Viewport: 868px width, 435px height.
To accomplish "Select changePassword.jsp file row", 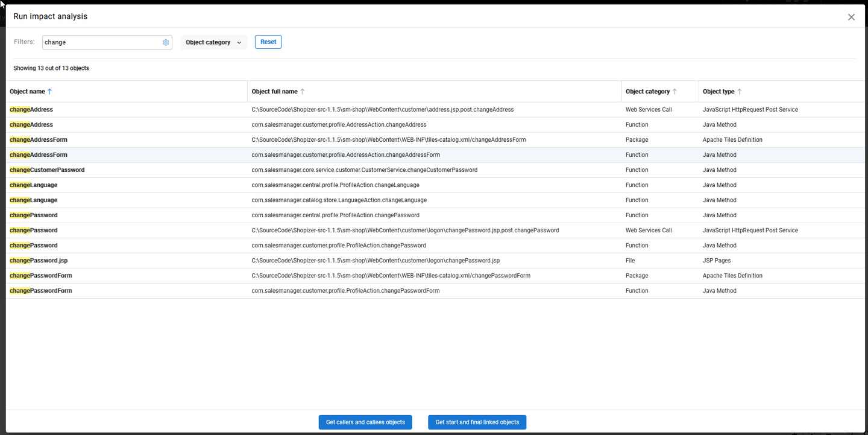I will point(39,261).
